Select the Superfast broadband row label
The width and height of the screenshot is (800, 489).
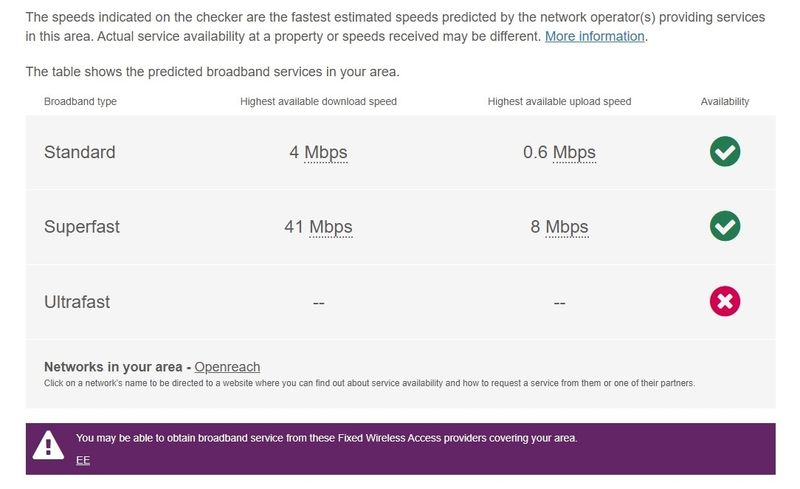click(x=82, y=227)
